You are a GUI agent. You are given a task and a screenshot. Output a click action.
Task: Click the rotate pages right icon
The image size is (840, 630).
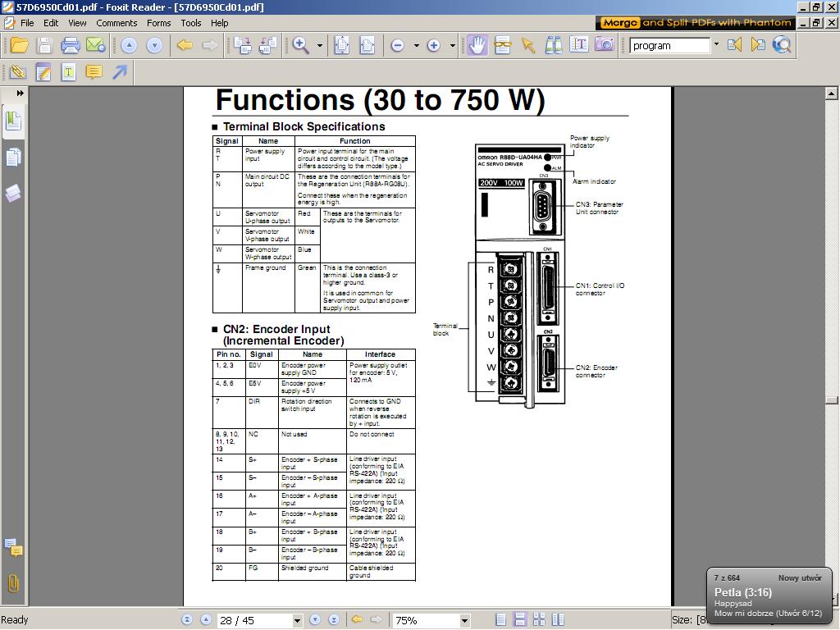click(x=243, y=46)
